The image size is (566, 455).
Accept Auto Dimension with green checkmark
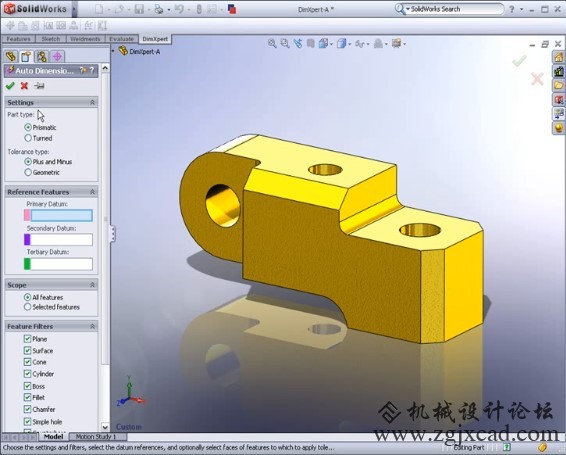10,86
